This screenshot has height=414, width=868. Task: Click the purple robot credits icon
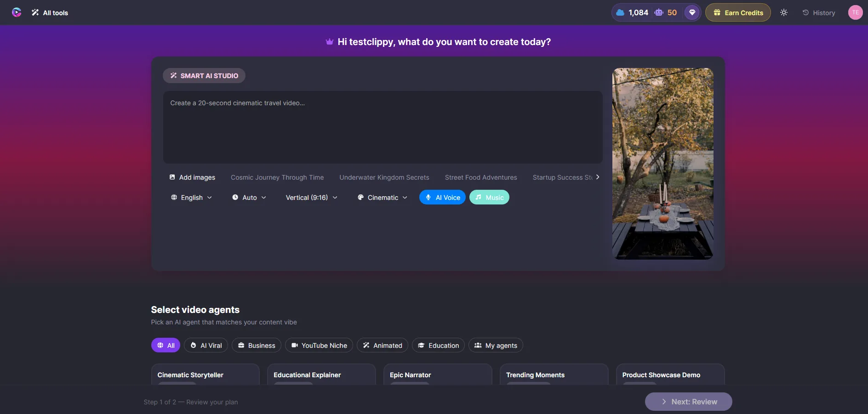659,12
